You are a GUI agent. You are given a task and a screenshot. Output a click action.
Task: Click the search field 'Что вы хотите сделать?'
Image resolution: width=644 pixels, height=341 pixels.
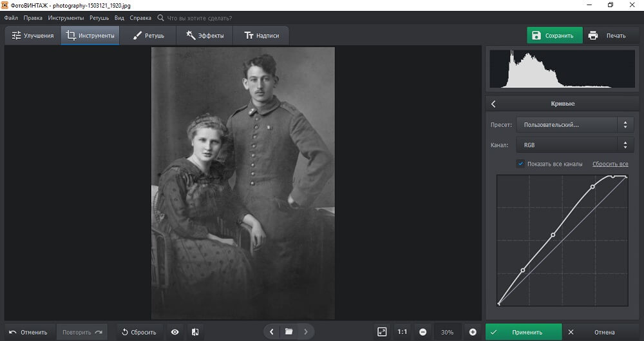tap(199, 18)
